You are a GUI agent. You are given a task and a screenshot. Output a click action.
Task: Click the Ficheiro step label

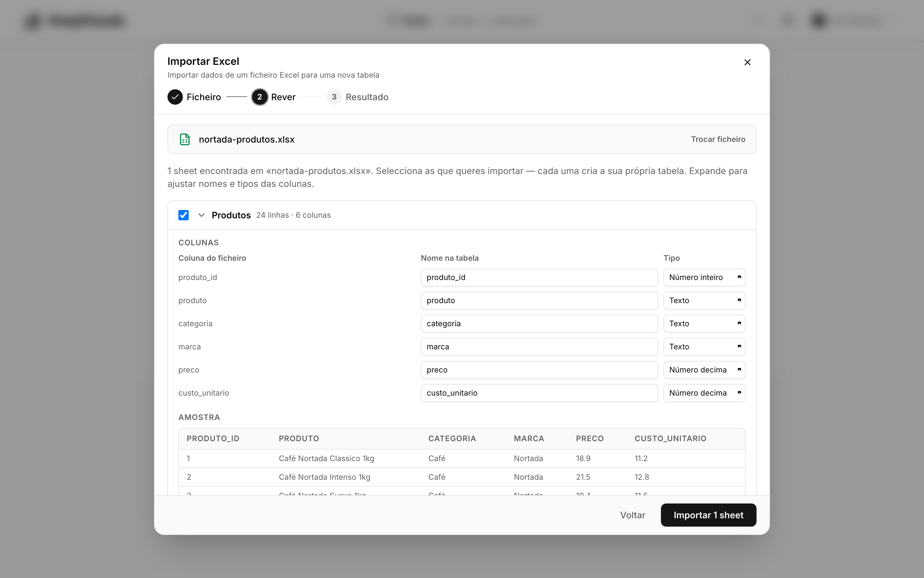(x=203, y=97)
